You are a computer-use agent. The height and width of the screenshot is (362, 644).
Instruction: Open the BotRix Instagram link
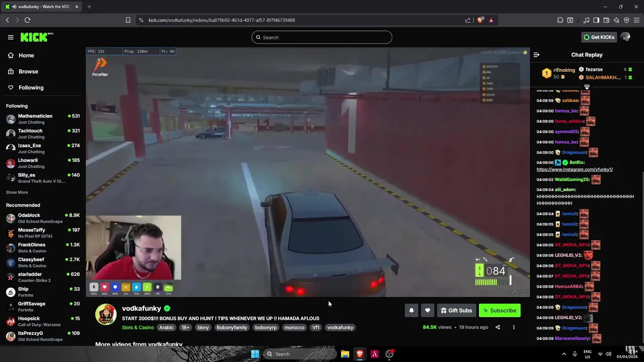click(x=575, y=169)
